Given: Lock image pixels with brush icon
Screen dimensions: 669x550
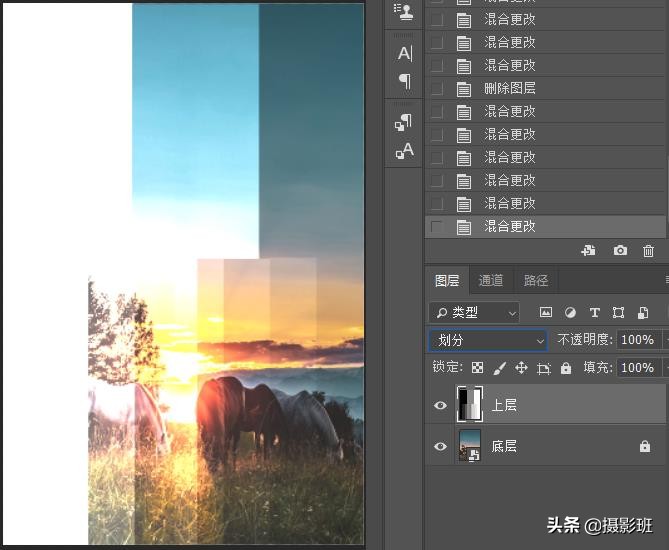Looking at the screenshot, I should tap(499, 368).
